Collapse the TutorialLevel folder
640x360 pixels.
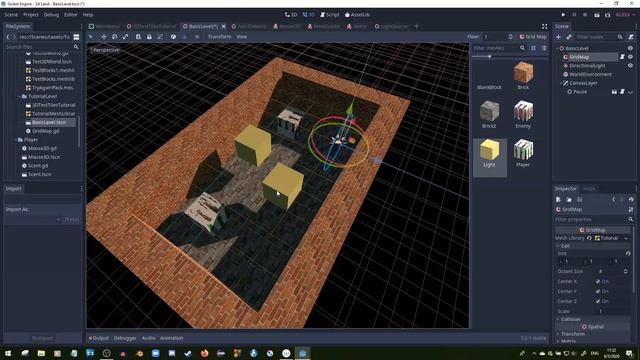19,96
